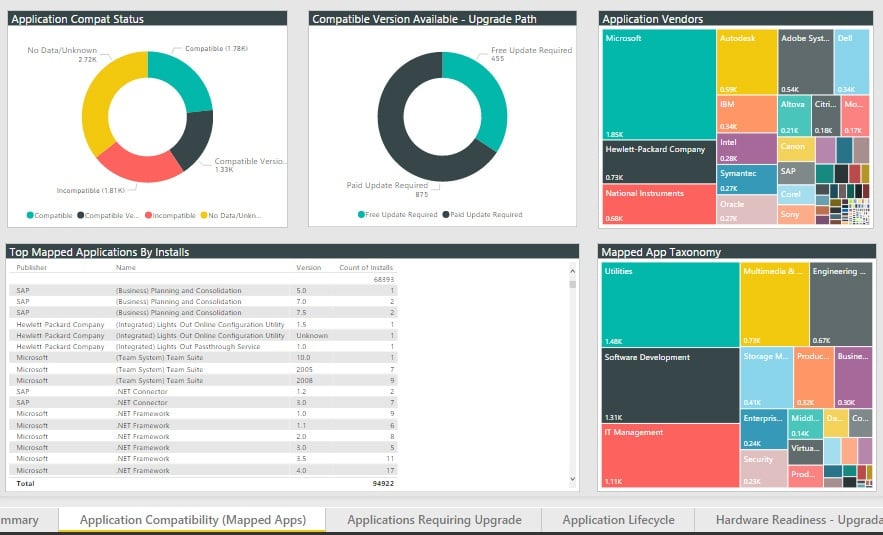Screen dimensions: 883x535
Task: Select Symantec vendor tile
Action: pos(747,179)
